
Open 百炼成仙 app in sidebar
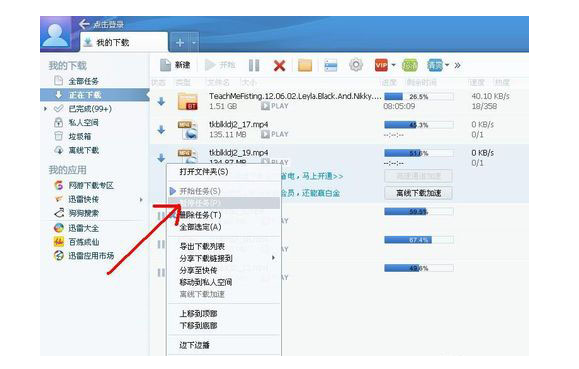pyautogui.click(x=83, y=242)
